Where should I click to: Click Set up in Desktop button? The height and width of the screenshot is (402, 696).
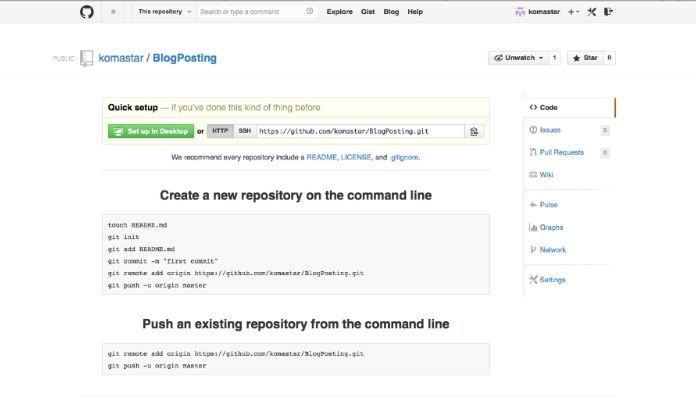(151, 131)
